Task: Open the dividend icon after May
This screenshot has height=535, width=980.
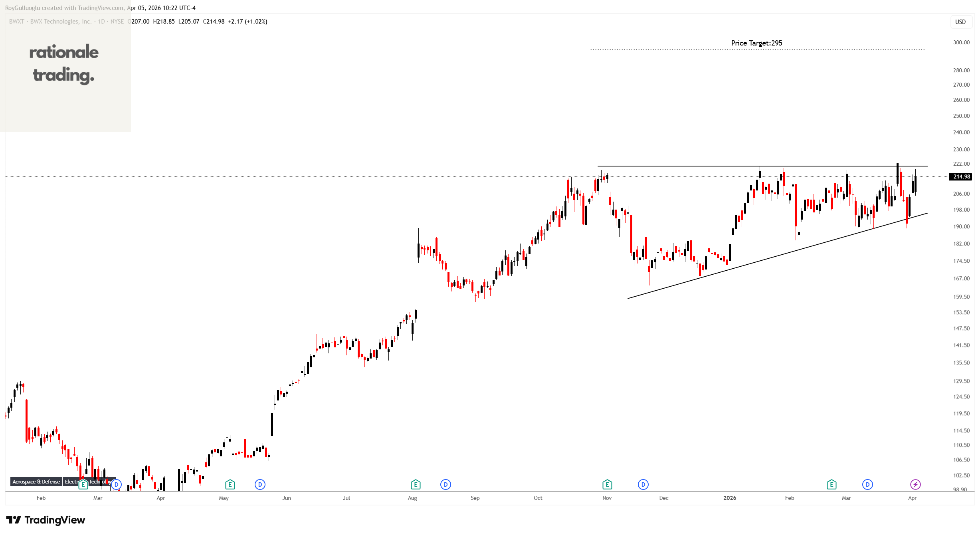Action: pyautogui.click(x=260, y=484)
